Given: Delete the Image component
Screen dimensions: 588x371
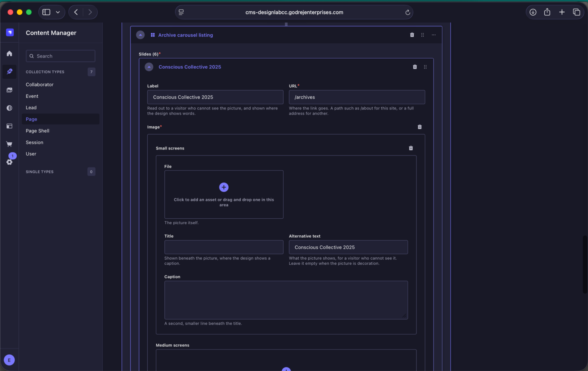Looking at the screenshot, I should pyautogui.click(x=420, y=127).
